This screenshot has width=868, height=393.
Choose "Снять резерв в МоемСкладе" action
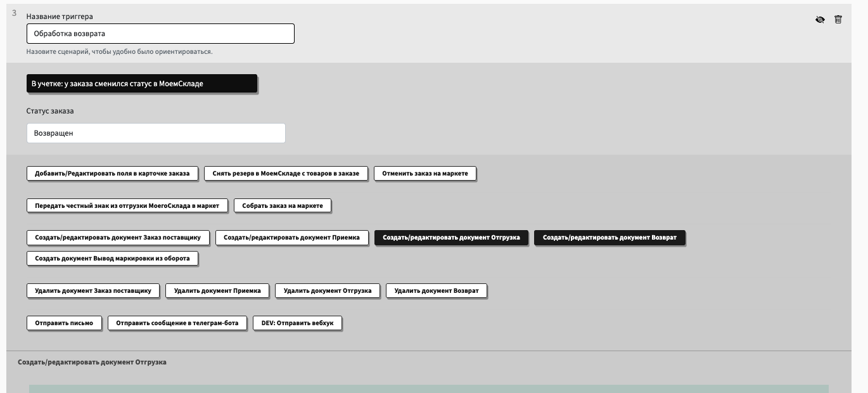point(286,173)
